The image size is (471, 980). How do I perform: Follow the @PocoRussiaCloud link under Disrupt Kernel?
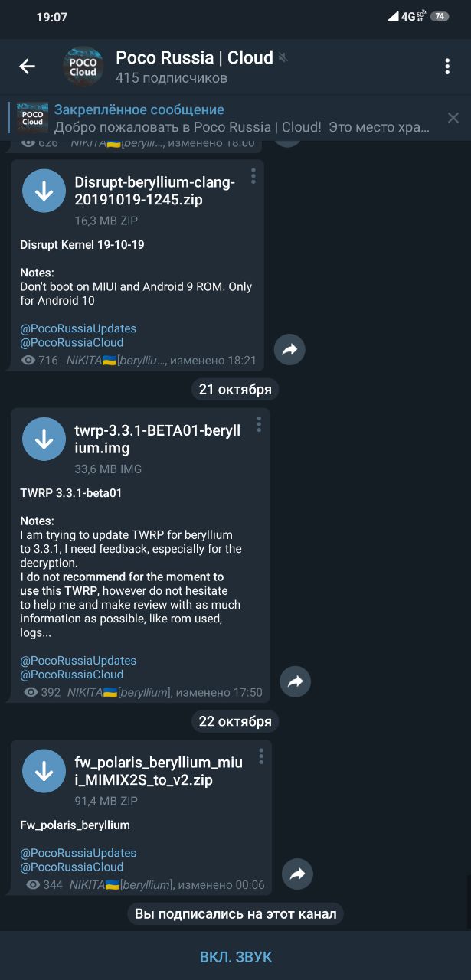click(x=71, y=343)
